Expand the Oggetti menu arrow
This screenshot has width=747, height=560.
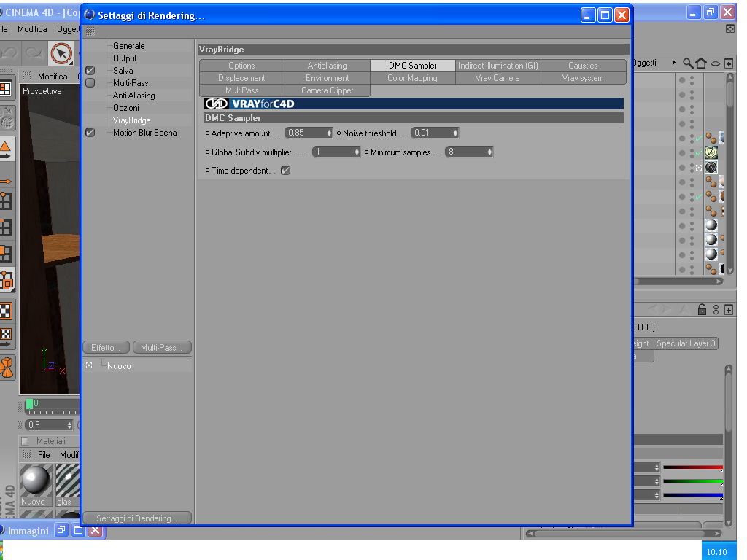[673, 63]
